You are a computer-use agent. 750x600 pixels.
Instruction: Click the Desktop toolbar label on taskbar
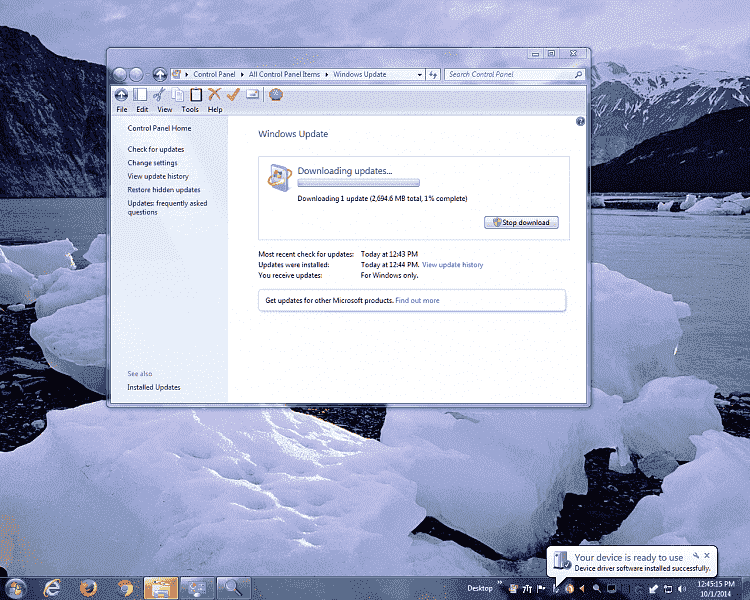click(x=480, y=589)
